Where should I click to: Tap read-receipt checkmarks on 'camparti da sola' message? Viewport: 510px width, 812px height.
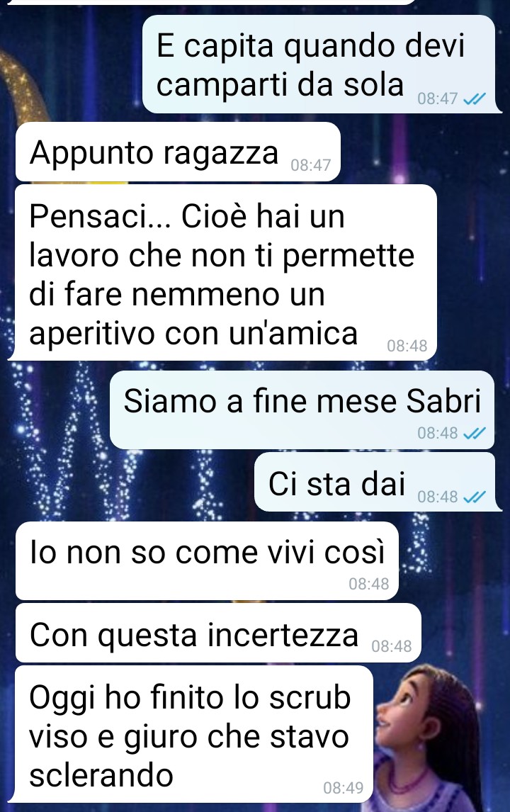[x=475, y=98]
